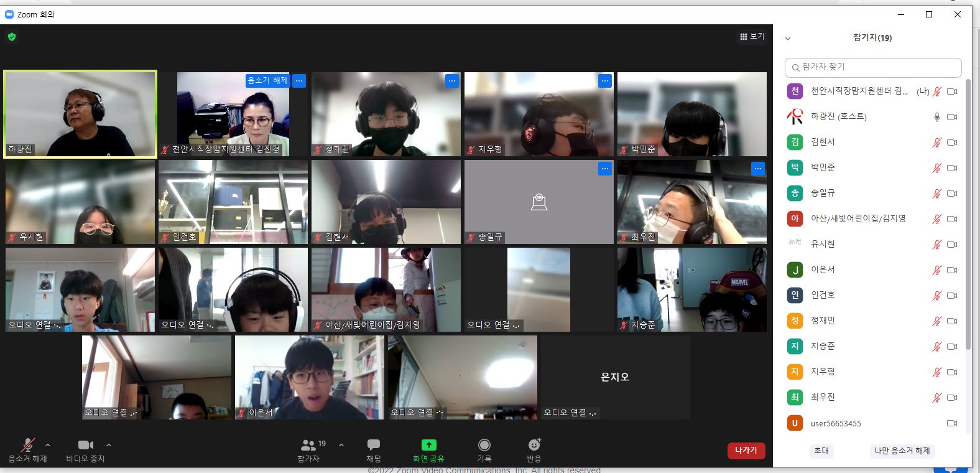Click the 초대 invite button
Viewport: 980px width, 473px height.
pos(821,451)
